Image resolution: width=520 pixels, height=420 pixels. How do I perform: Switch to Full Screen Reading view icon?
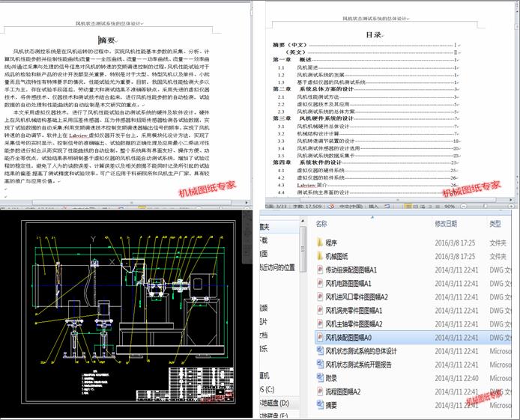(x=416, y=207)
